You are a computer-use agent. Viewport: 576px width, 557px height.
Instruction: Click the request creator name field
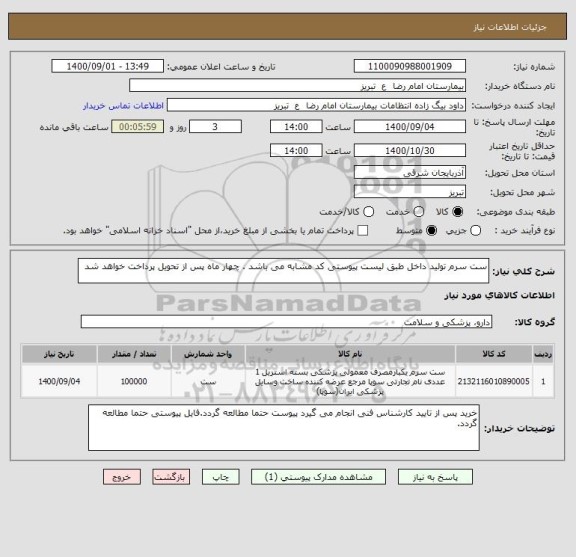click(x=316, y=105)
